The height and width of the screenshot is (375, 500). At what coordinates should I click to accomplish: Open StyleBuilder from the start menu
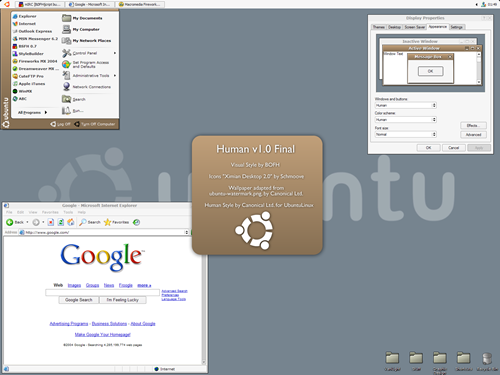point(28,53)
